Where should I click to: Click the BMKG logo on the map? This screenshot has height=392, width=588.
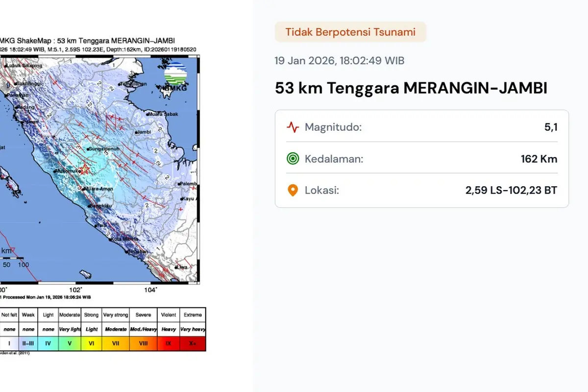[175, 77]
